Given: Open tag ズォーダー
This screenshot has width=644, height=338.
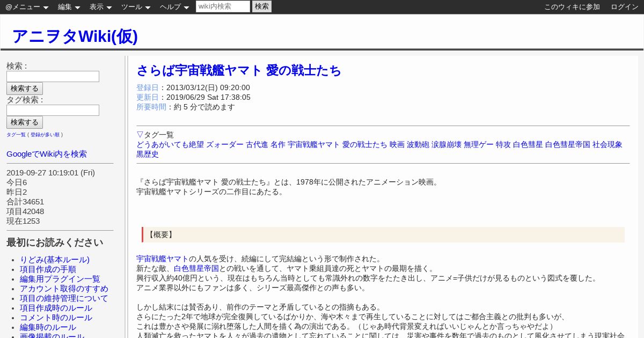Looking at the screenshot, I should click(x=225, y=144).
